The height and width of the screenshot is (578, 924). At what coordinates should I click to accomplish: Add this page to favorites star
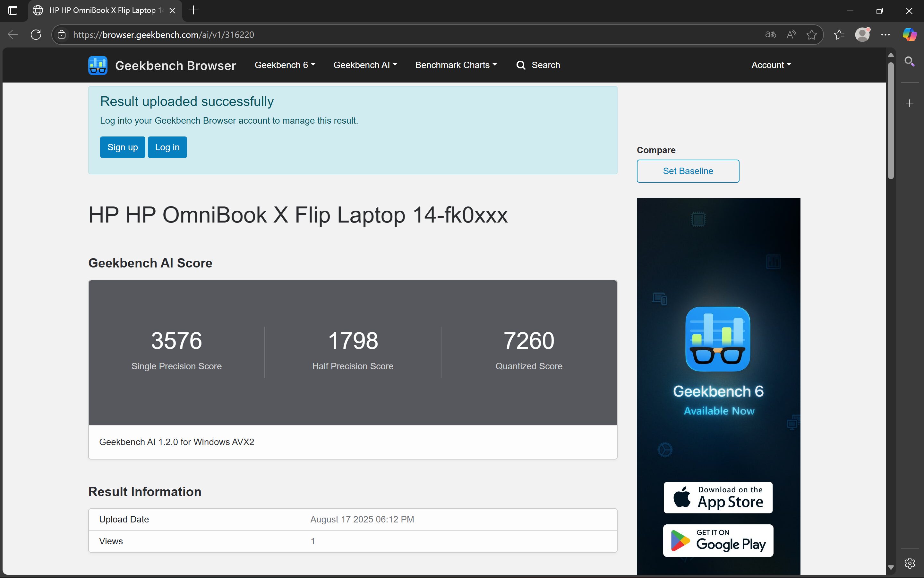[811, 35]
